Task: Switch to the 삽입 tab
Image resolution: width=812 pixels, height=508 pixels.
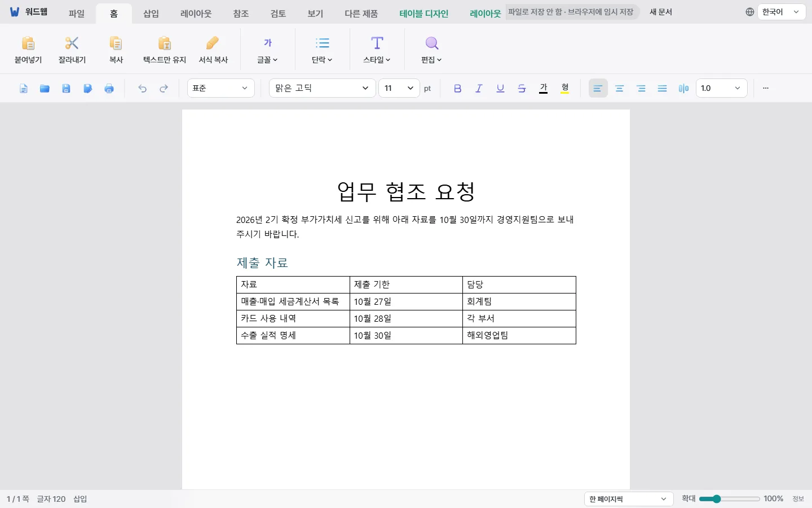Action: [151, 14]
